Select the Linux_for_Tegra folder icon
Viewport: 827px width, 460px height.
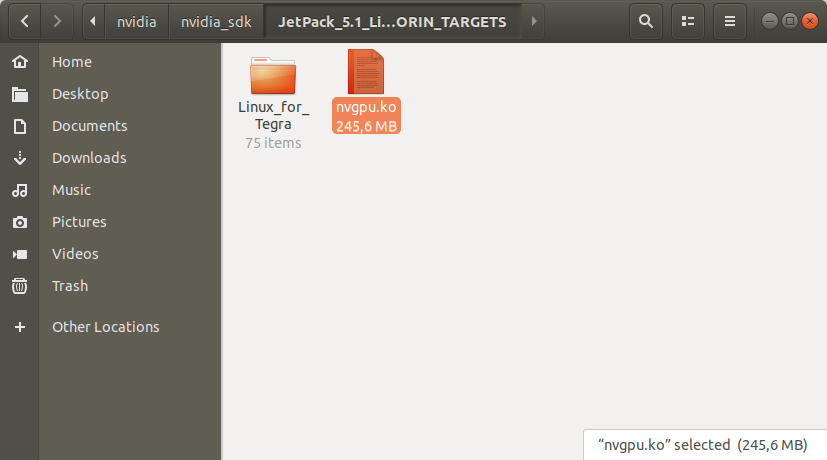pos(273,75)
